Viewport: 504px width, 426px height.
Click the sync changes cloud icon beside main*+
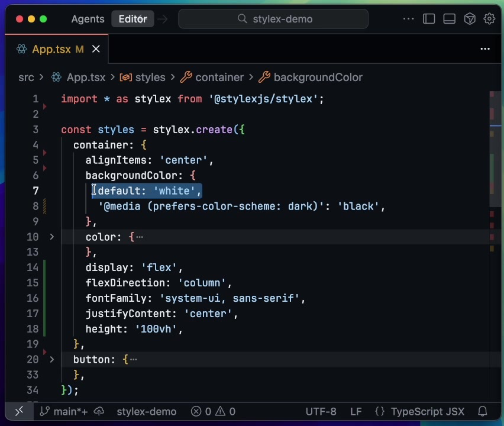tap(99, 411)
